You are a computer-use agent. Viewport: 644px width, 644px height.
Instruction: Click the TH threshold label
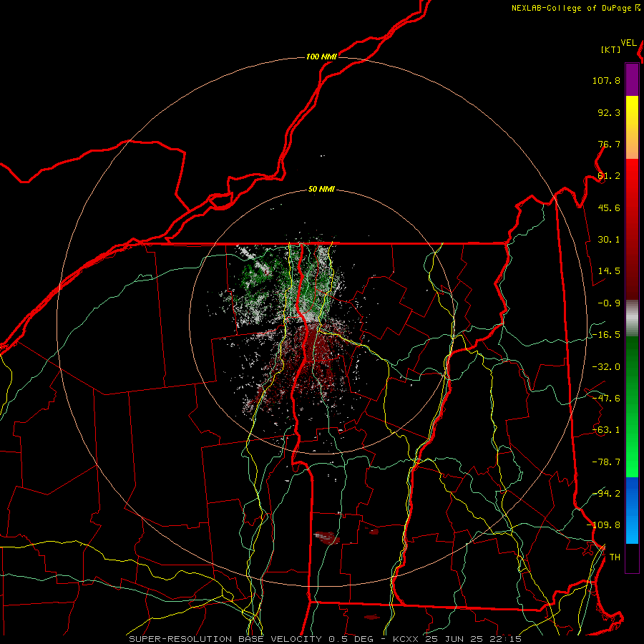click(x=615, y=557)
